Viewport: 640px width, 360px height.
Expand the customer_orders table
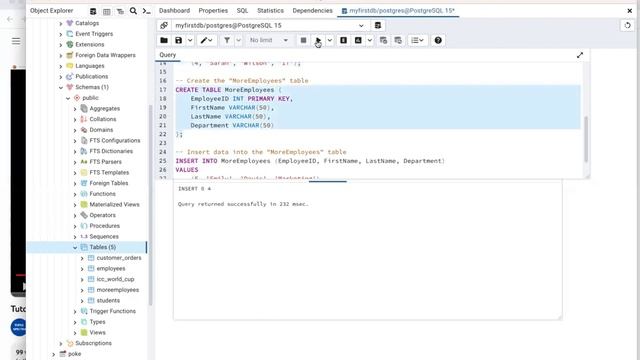(x=82, y=258)
